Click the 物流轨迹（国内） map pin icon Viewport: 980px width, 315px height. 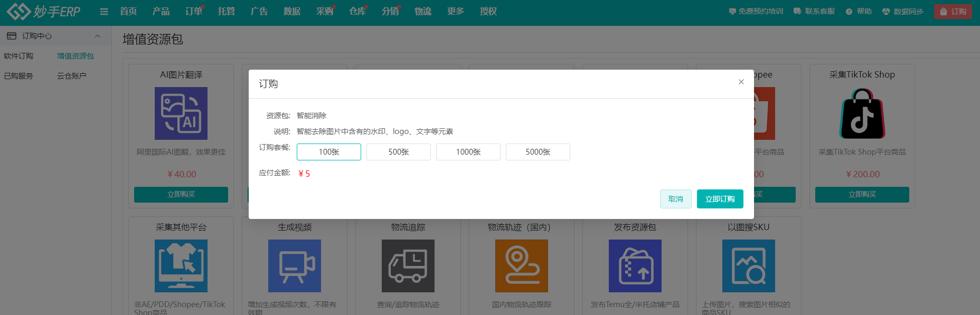(x=522, y=266)
